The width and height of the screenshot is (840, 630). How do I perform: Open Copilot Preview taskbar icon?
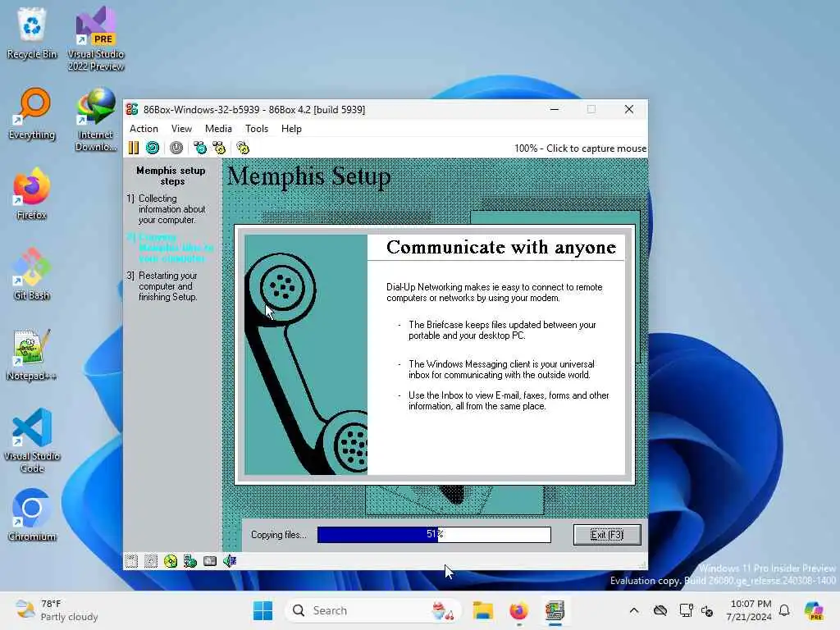pos(814,610)
